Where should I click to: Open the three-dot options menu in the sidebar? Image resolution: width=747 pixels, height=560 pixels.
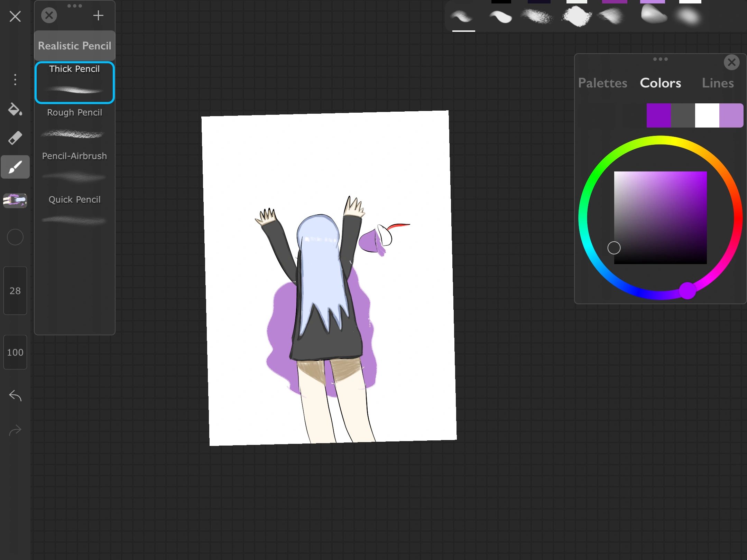[x=15, y=80]
